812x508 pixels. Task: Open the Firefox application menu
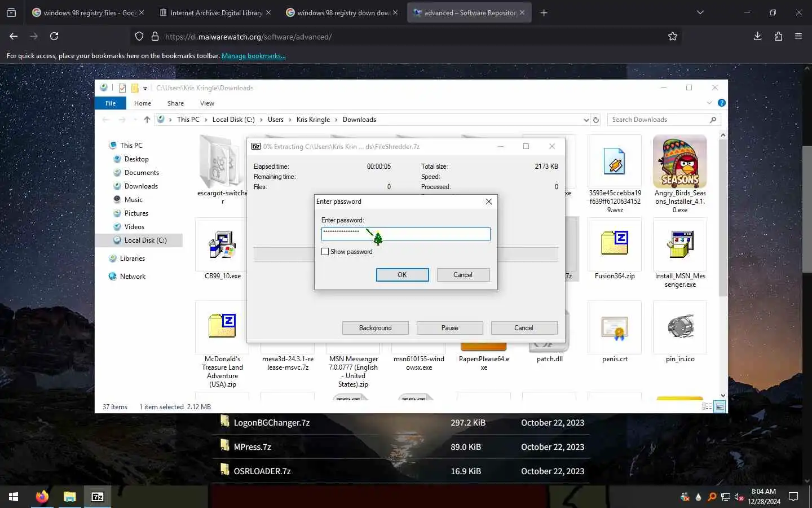coord(798,36)
